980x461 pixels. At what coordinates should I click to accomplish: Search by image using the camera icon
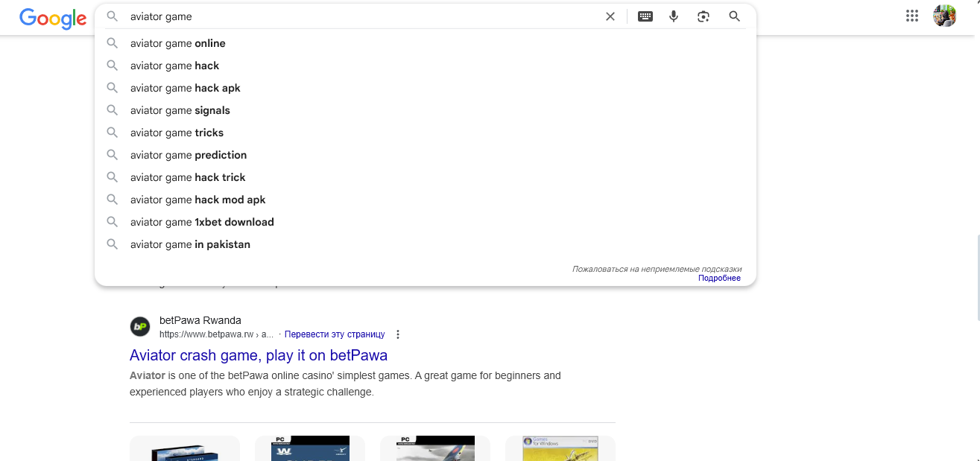point(704,16)
